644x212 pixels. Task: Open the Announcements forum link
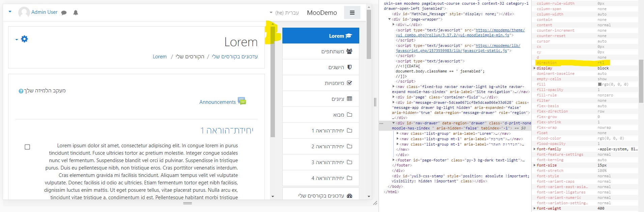[217, 102]
